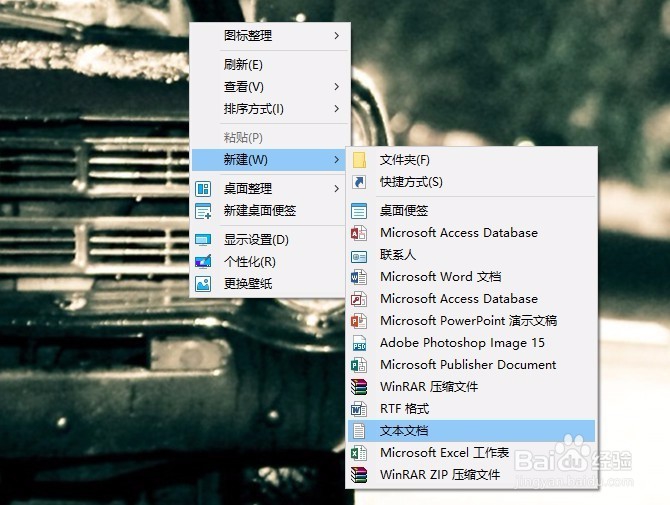Viewport: 670px width, 505px height.
Task: Create a Microsoft PowerPoint 演示文稿
Action: (471, 321)
